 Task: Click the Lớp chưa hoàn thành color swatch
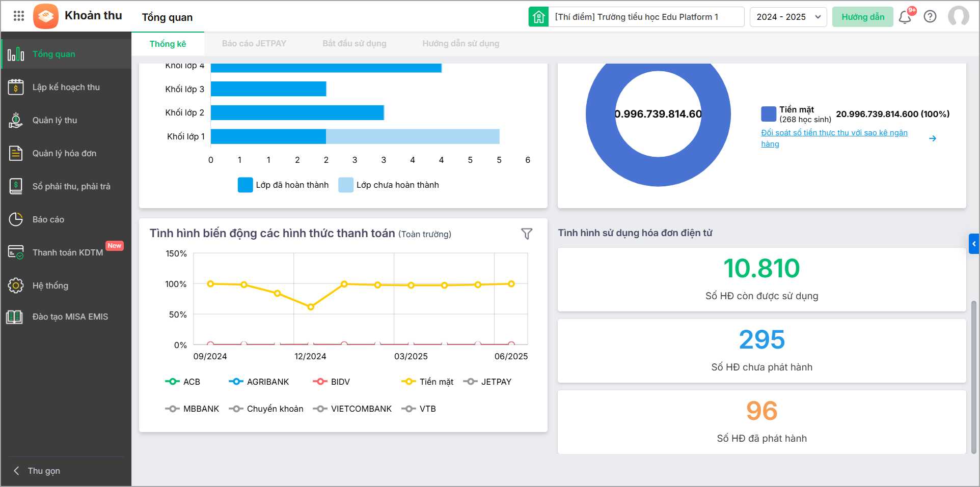346,185
